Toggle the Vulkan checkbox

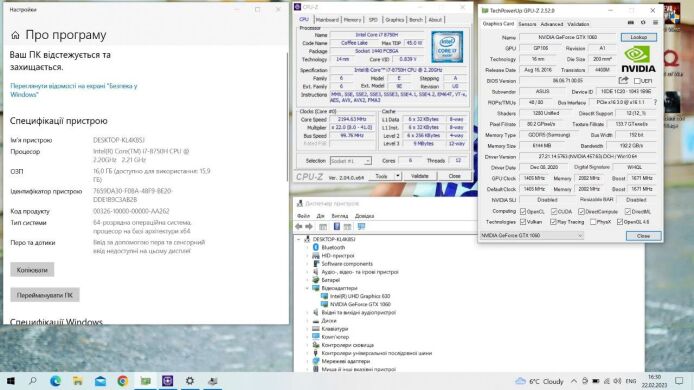[523, 222]
